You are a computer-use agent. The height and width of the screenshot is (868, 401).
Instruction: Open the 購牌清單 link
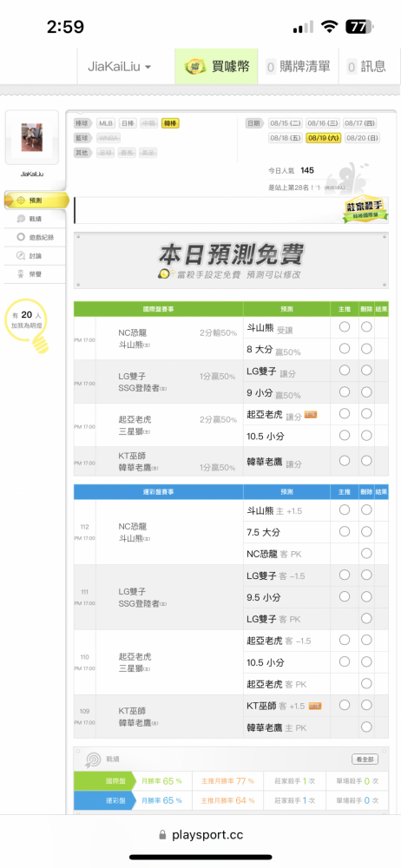coord(299,67)
